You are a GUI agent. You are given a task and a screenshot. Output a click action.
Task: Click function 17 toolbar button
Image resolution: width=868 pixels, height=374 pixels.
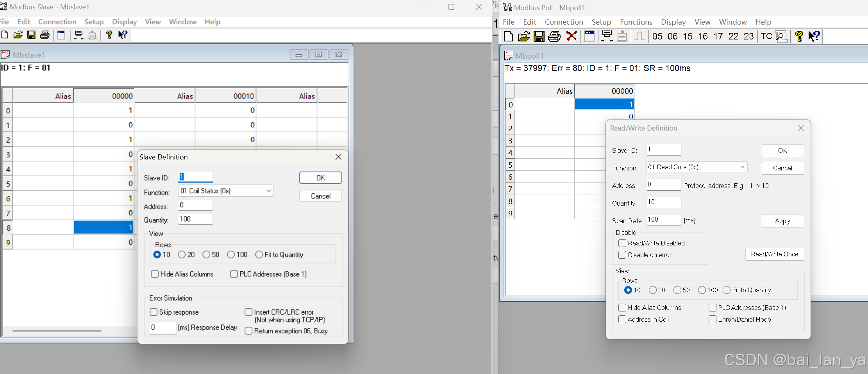718,36
